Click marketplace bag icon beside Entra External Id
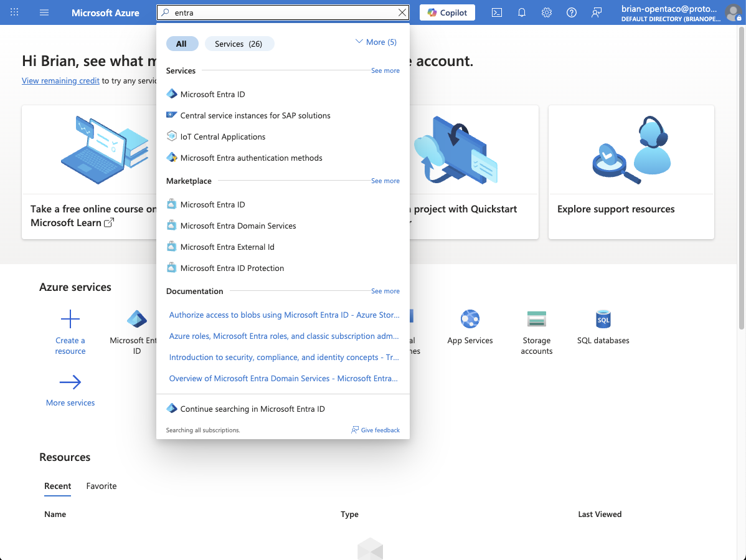Viewport: 746px width, 560px height. click(172, 247)
